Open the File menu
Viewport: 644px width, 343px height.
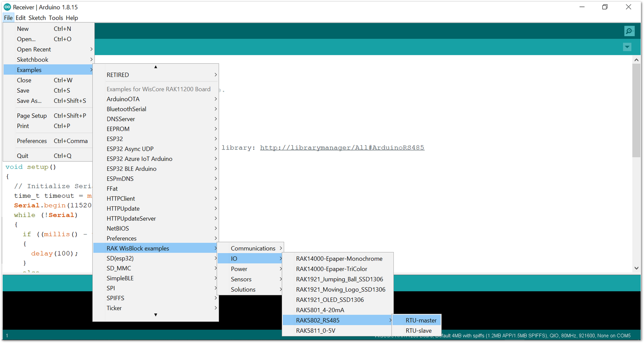point(8,18)
